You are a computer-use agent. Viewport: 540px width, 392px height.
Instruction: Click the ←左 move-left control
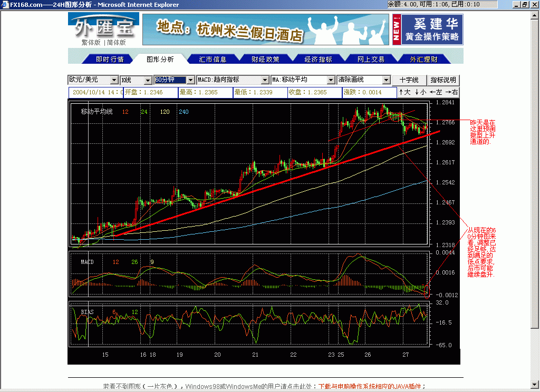pyautogui.click(x=436, y=92)
